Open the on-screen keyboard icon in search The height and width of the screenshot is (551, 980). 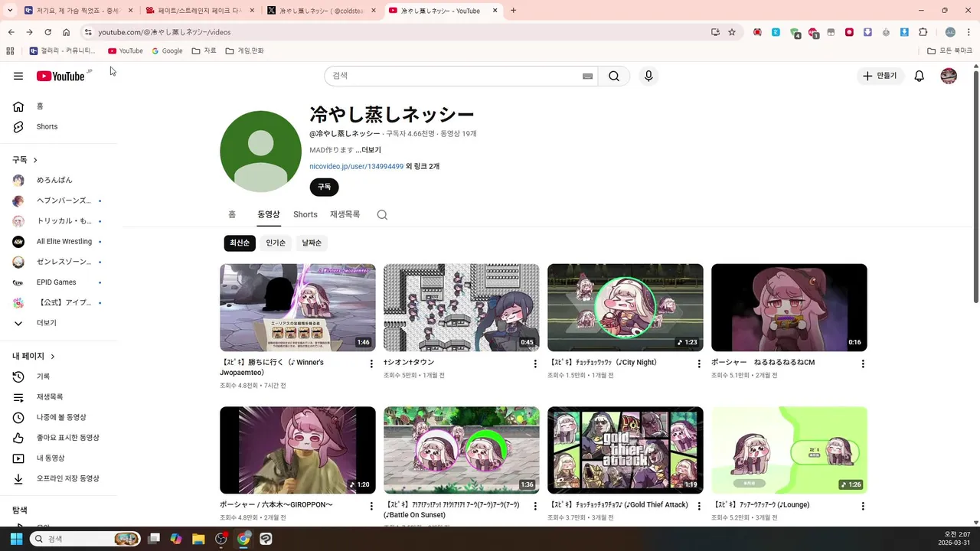587,76
